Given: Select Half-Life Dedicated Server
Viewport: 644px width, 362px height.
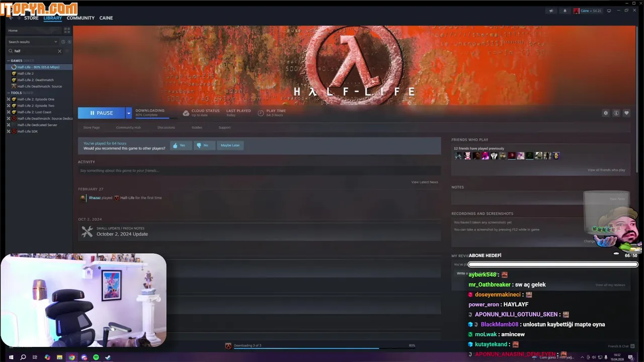Looking at the screenshot, I should click(37, 125).
